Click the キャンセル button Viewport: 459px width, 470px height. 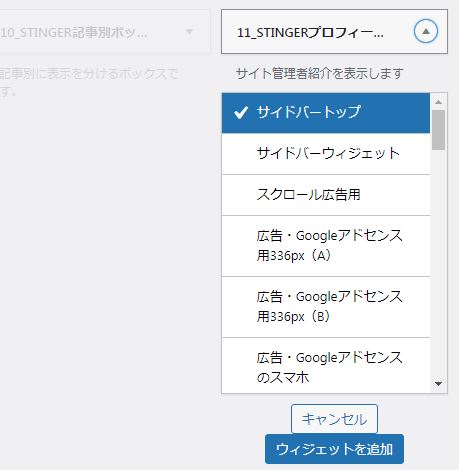tap(334, 419)
